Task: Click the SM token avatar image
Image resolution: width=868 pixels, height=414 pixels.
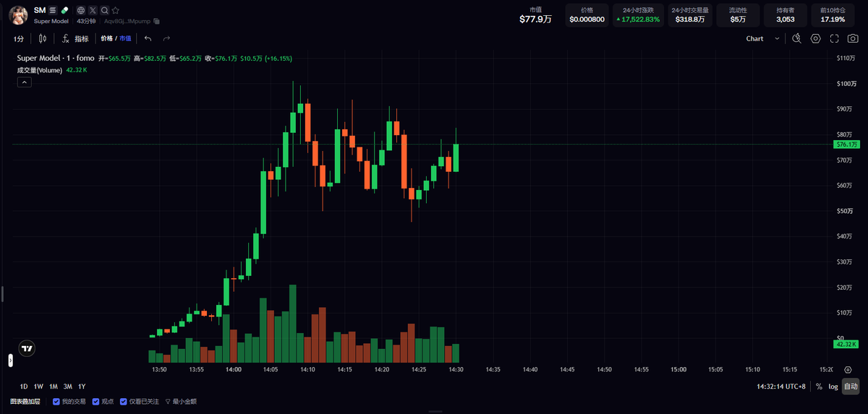Action: coord(20,14)
